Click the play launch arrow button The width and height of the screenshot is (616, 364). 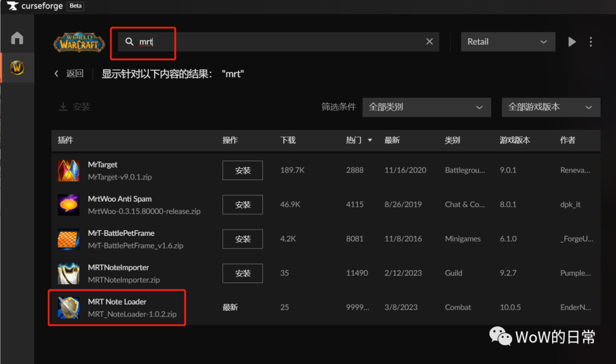572,41
